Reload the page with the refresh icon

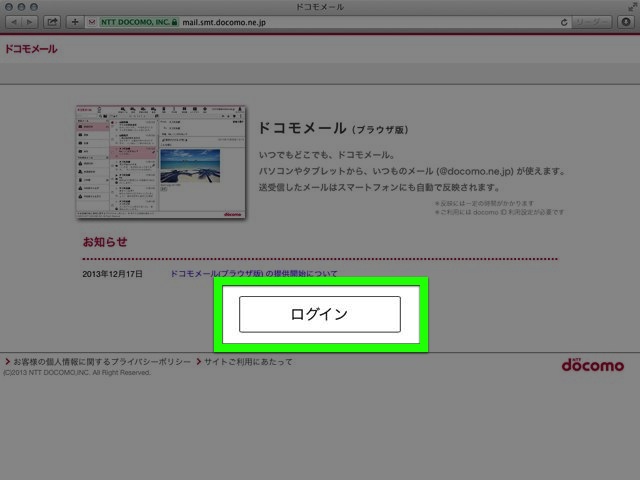[564, 22]
